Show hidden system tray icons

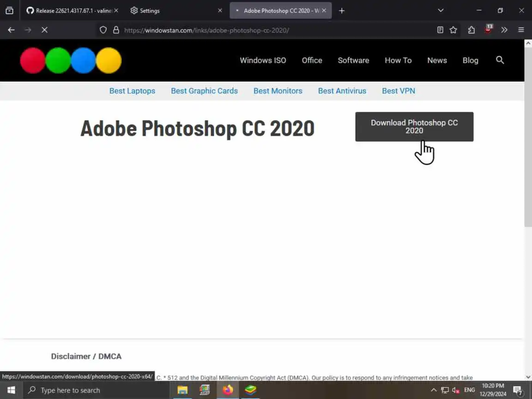[x=434, y=390]
